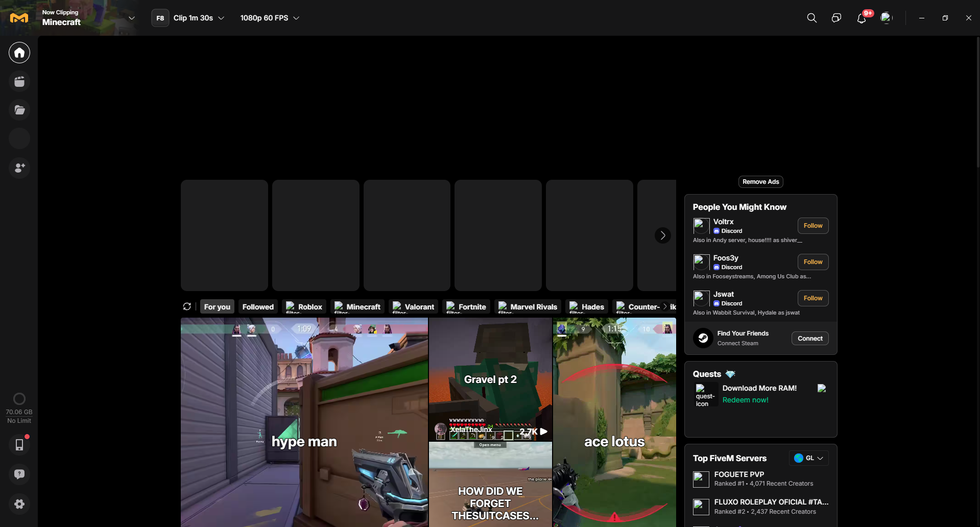
Task: Open notifications bell with 9+ badge
Action: point(862,18)
